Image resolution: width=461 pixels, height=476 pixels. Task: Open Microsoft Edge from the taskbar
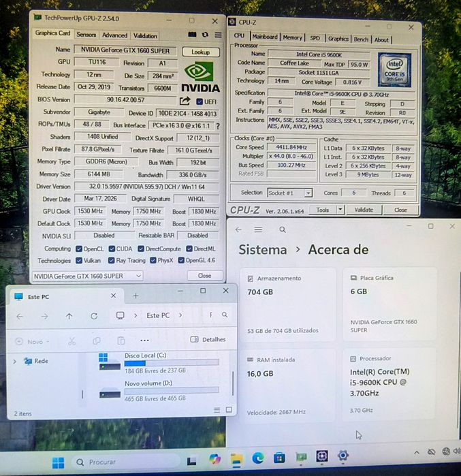coord(258,458)
